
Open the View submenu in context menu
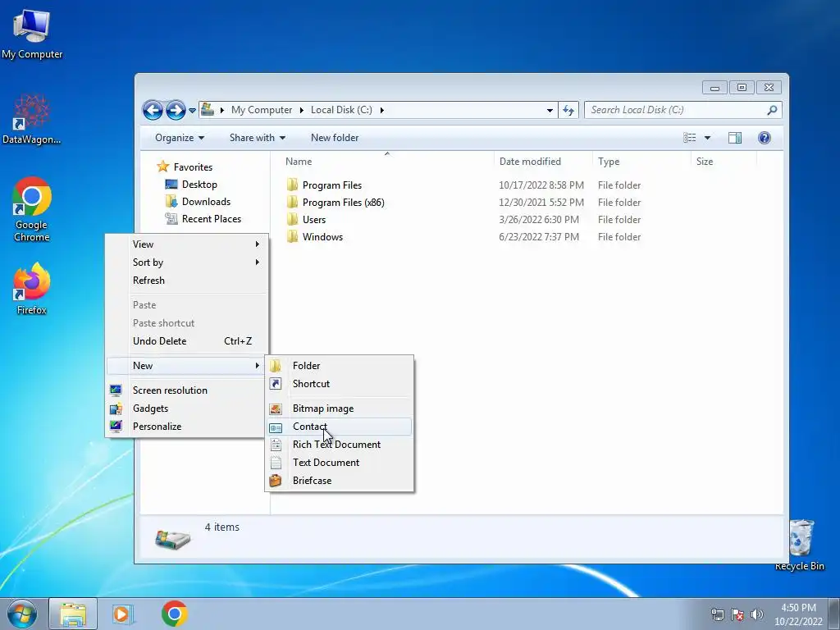186,244
